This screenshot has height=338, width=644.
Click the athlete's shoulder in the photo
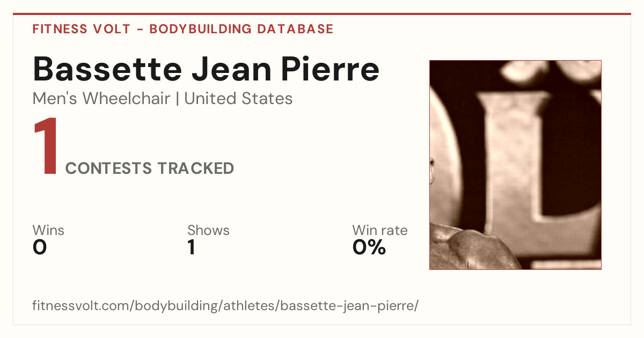pyautogui.click(x=472, y=248)
